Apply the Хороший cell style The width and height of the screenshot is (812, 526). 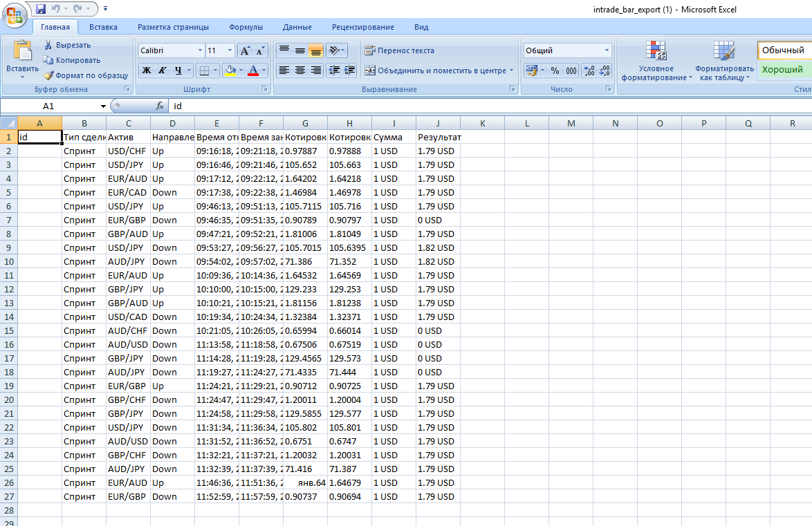(784, 70)
